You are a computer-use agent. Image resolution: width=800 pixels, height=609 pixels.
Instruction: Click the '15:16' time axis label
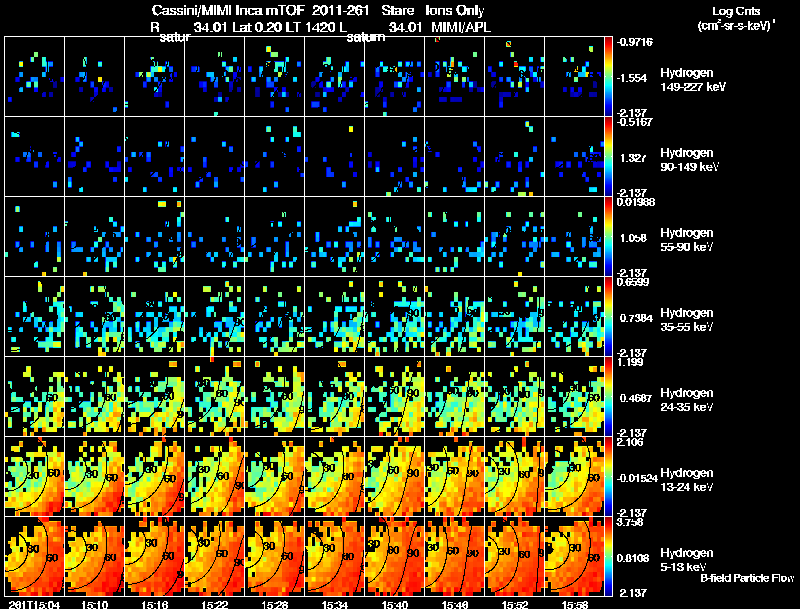155,605
